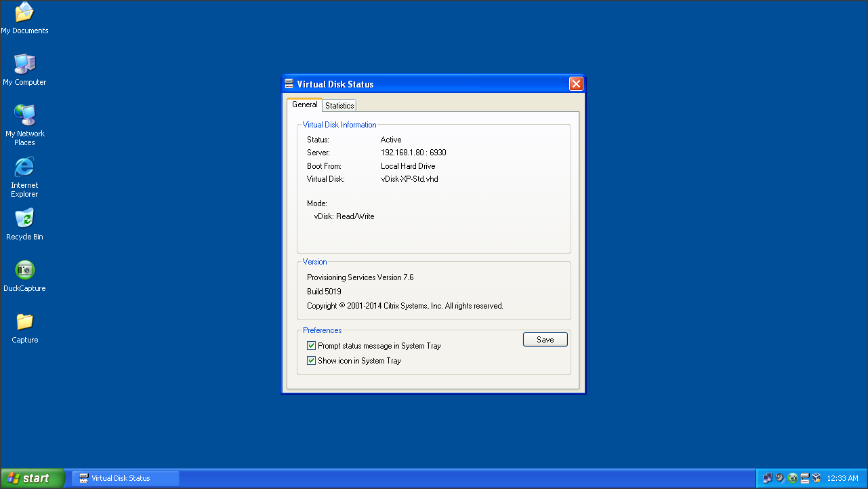Select the General tab
Screen dimensions: 868x489
pyautogui.click(x=304, y=104)
